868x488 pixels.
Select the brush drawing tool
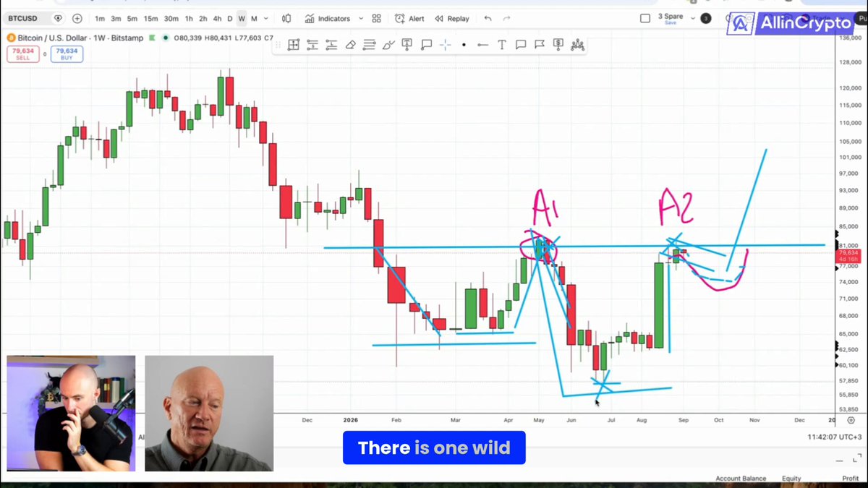coord(388,45)
